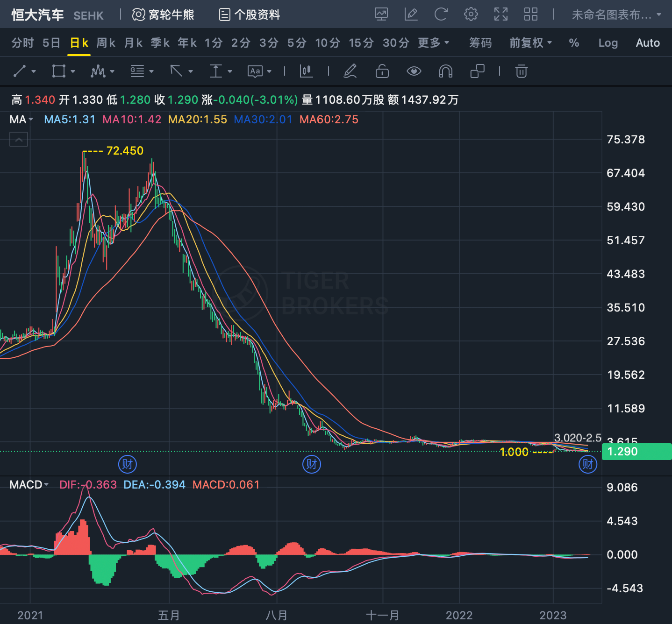Open the multi-chart grid layout
Viewport: 672px width, 624px height.
(x=530, y=14)
